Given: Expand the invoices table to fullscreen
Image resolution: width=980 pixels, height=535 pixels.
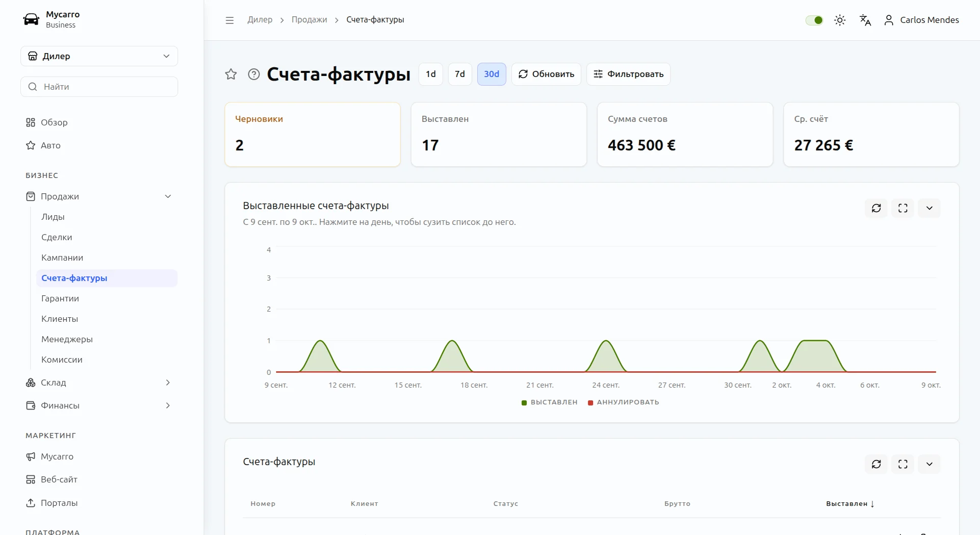Looking at the screenshot, I should pyautogui.click(x=903, y=464).
